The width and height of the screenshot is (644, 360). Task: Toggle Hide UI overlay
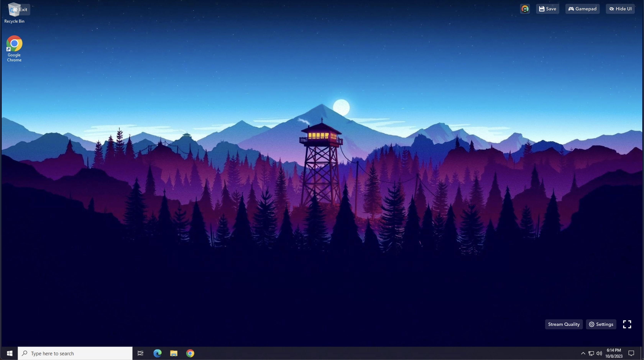tap(620, 9)
